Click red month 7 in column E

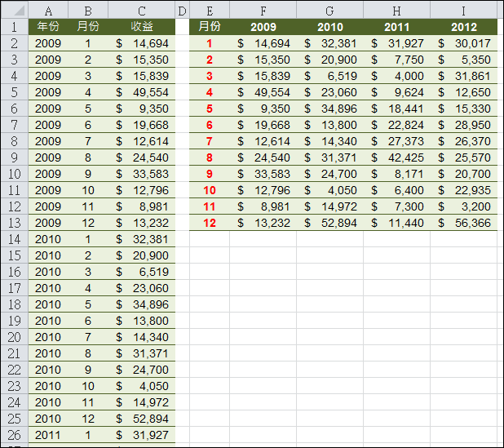pos(210,141)
